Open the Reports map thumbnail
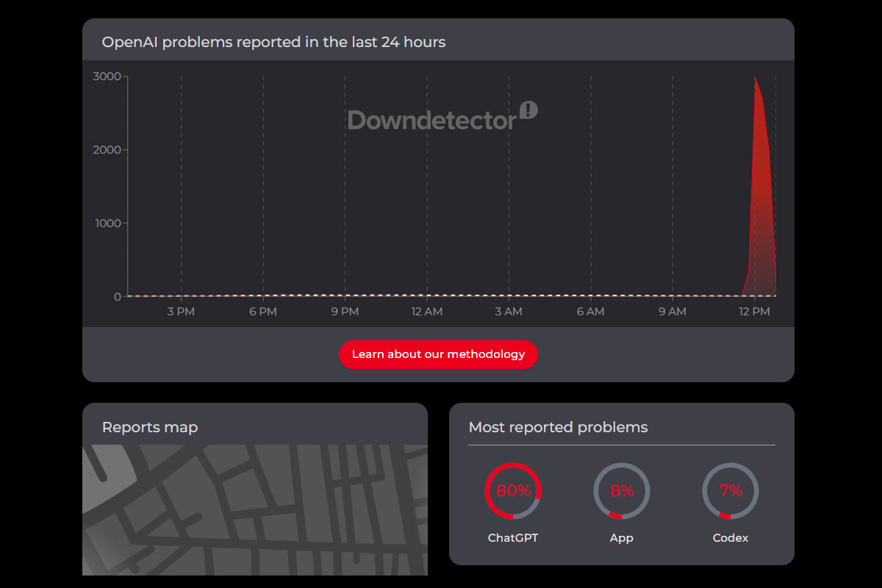Screen dimensions: 882x588 tap(254, 509)
